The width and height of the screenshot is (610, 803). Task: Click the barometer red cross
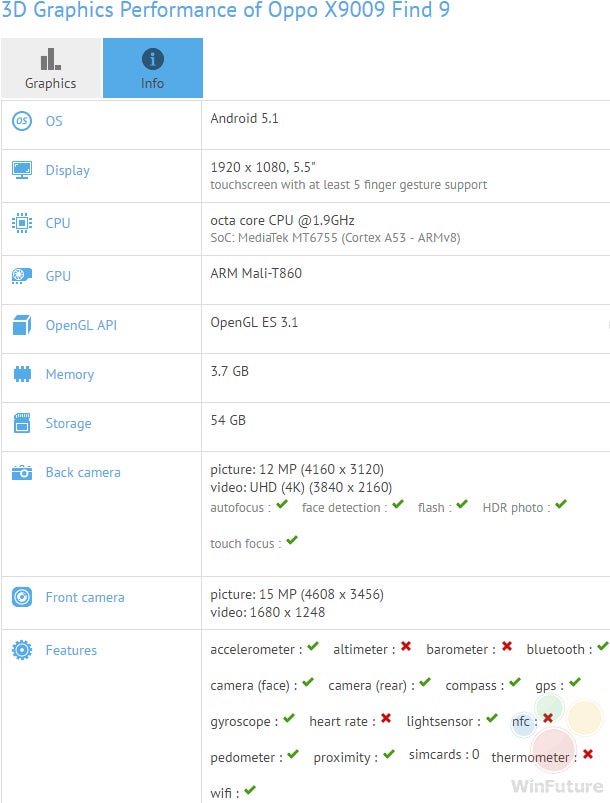(507, 646)
